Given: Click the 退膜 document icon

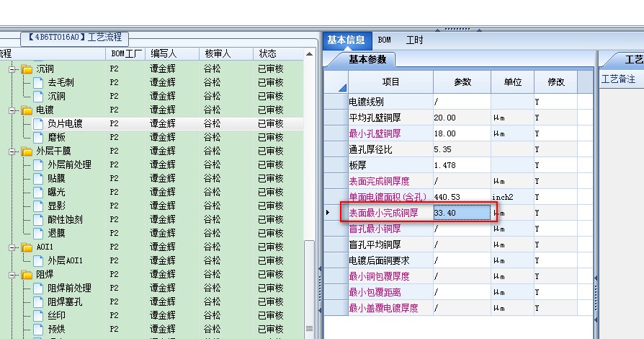Looking at the screenshot, I should tap(38, 233).
